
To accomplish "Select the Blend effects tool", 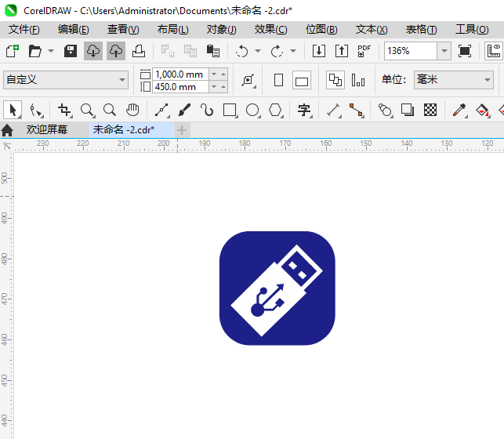I will (385, 110).
